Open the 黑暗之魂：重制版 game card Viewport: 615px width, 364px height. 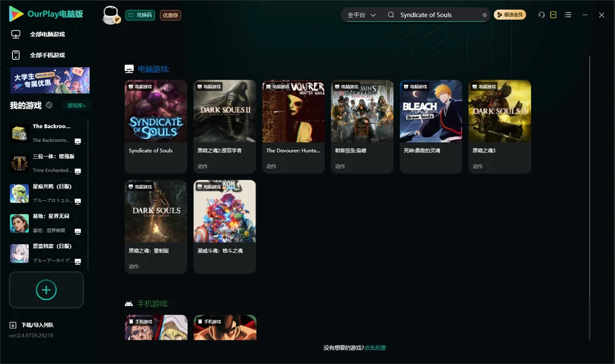(156, 227)
